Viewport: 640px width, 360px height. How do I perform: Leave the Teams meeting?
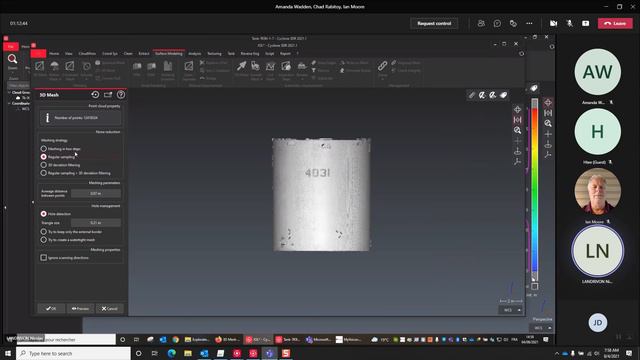615,23
